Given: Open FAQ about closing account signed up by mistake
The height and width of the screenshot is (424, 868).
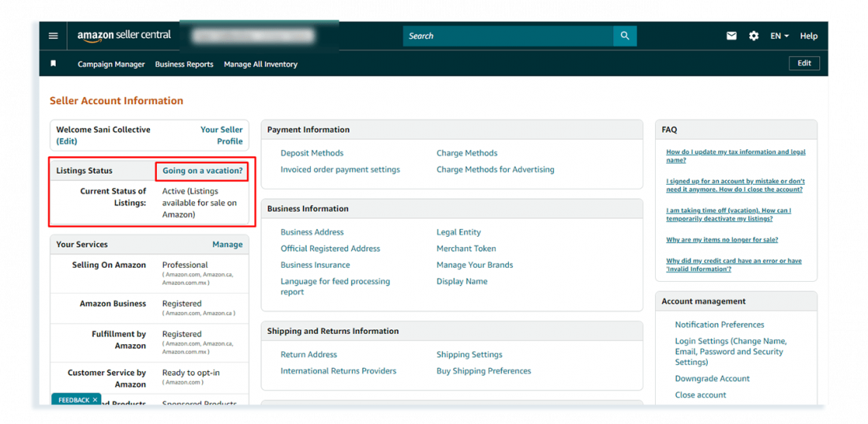Looking at the screenshot, I should (735, 185).
